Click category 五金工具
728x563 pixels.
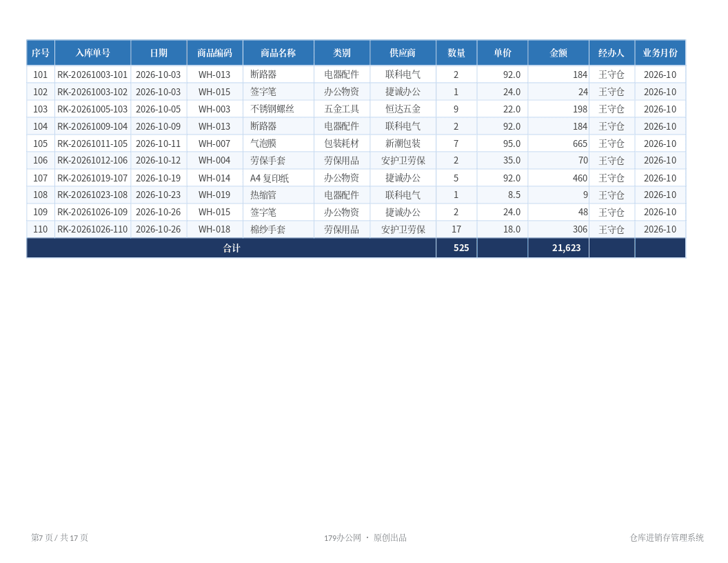pyautogui.click(x=342, y=109)
